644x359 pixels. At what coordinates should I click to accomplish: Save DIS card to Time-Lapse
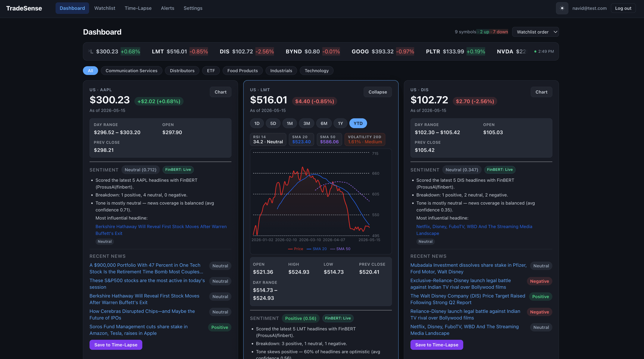coord(437,345)
